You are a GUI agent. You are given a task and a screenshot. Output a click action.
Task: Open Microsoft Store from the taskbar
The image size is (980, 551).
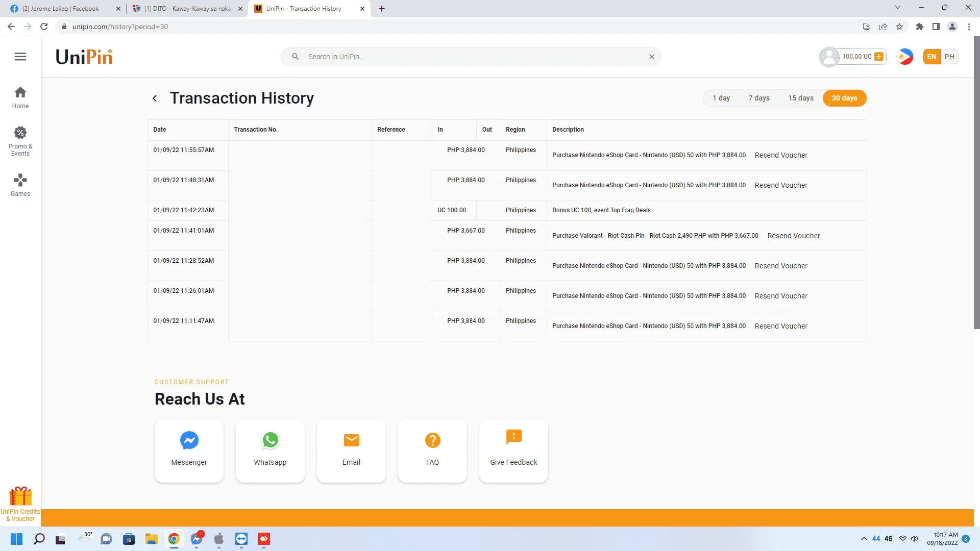point(129,539)
